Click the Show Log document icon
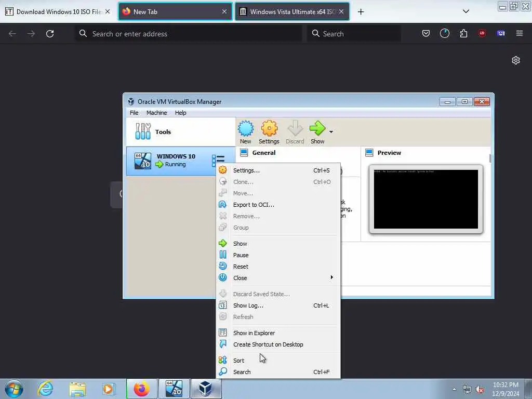The width and height of the screenshot is (532, 399). click(223, 305)
